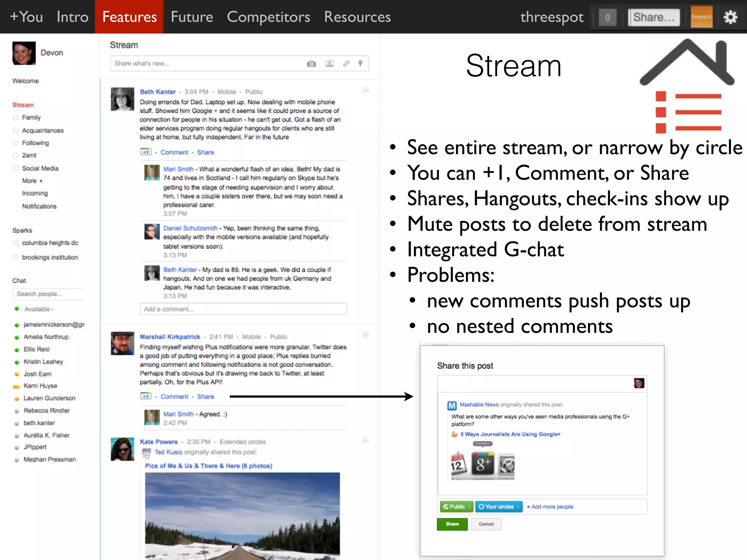The height and width of the screenshot is (560, 747).
Task: Open Beth Kanter's profile photo
Action: pos(123,99)
